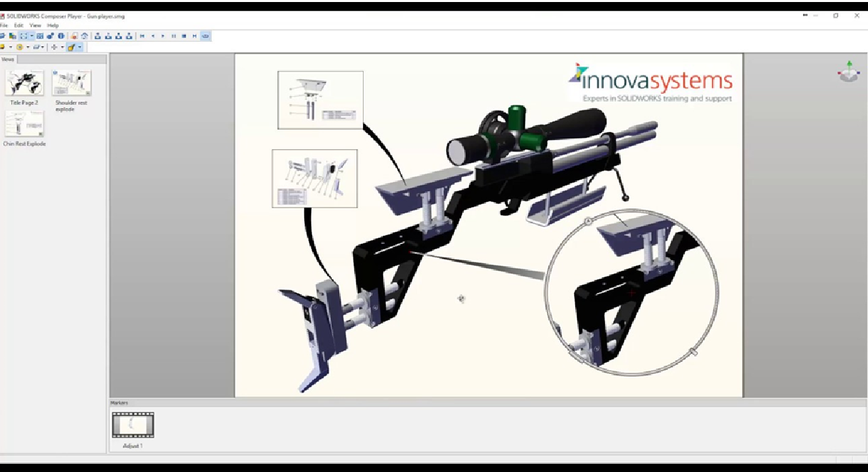Click the 'Shoulder rest explode' view label
The image size is (868, 472).
coord(72,106)
